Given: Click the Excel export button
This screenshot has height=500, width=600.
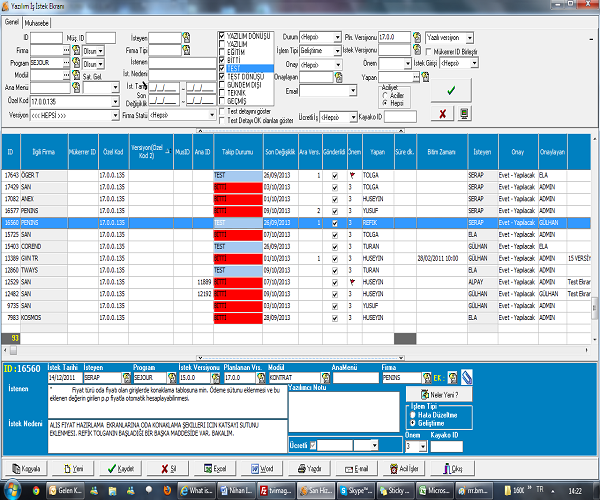Looking at the screenshot, I should (214, 468).
